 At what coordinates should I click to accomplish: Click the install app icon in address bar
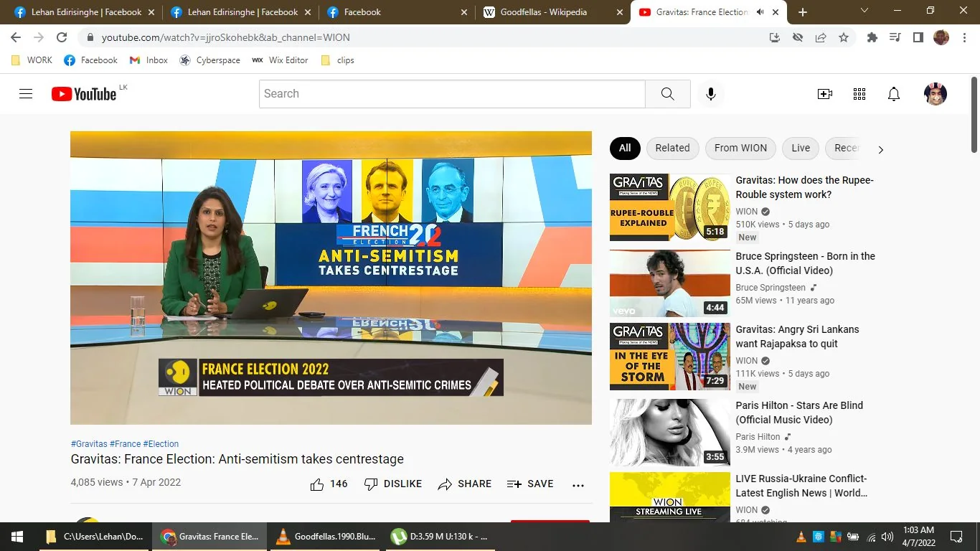pyautogui.click(x=775, y=37)
